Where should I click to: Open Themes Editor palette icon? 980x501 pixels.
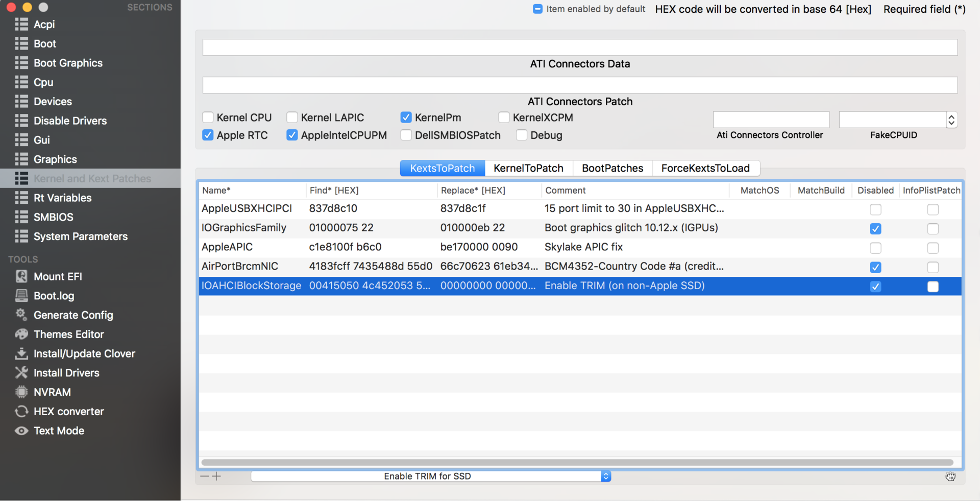[x=21, y=334]
